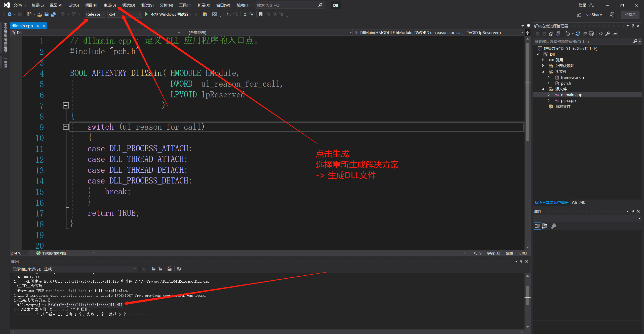Click the bookmark toggle icon in toolbar
Screen dimensions: 644x334
point(261,14)
